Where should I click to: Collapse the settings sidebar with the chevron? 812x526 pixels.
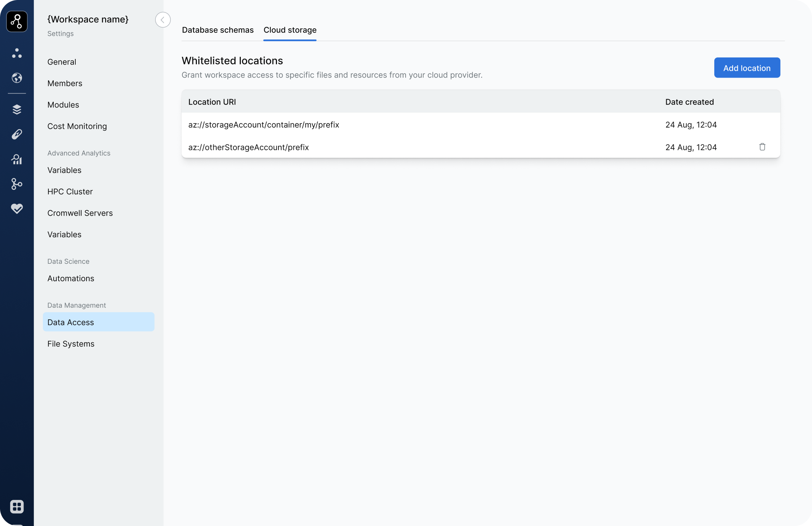tap(163, 20)
